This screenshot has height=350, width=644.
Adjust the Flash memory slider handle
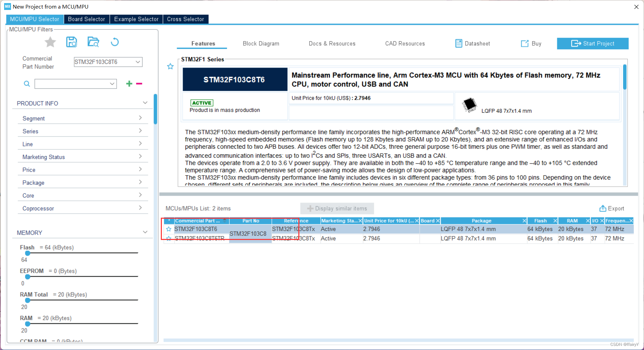[x=28, y=253]
